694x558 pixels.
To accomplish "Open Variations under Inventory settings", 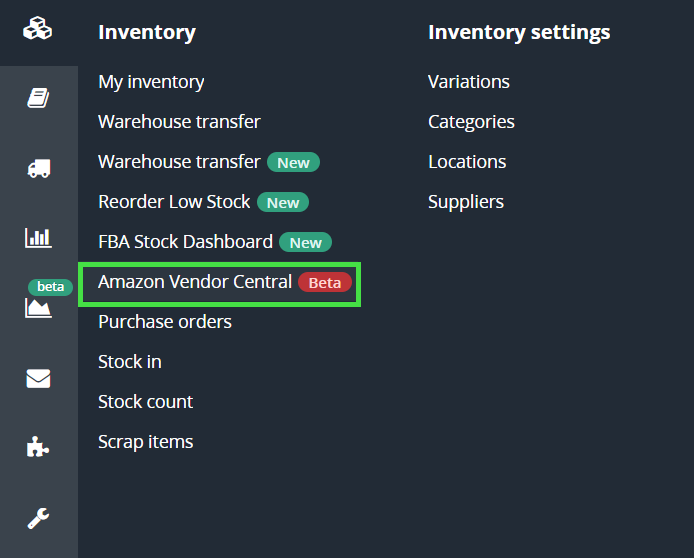I will pos(468,82).
